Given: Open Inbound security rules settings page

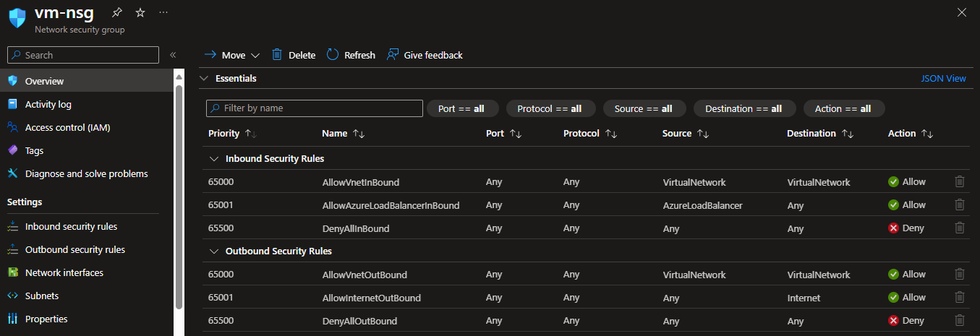Looking at the screenshot, I should (71, 226).
